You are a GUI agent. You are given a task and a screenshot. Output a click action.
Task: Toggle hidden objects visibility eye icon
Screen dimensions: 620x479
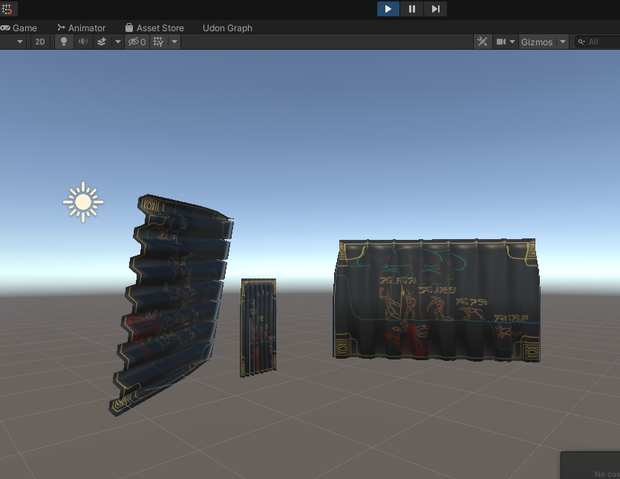(137, 42)
